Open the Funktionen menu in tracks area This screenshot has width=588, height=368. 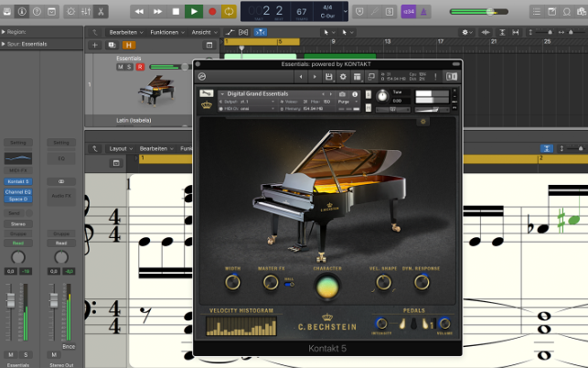167,32
